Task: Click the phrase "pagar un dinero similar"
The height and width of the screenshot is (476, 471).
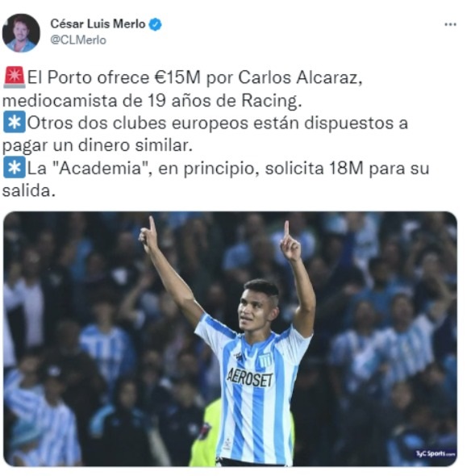Action: tap(97, 146)
